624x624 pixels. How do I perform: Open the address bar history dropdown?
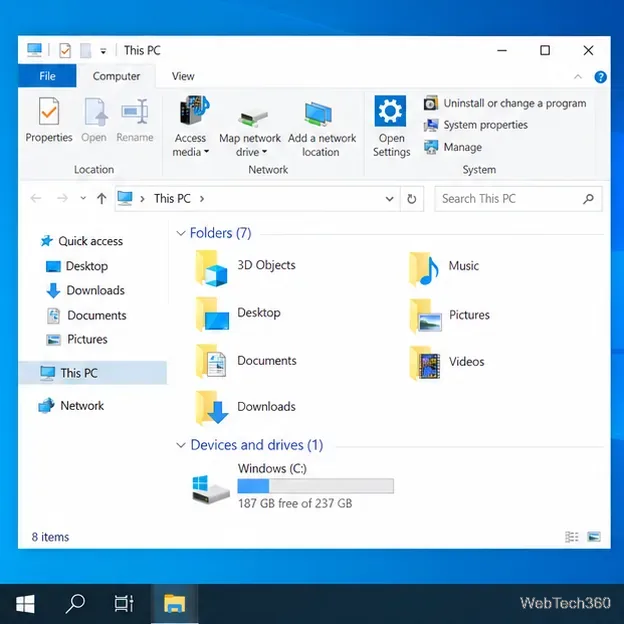tap(390, 199)
